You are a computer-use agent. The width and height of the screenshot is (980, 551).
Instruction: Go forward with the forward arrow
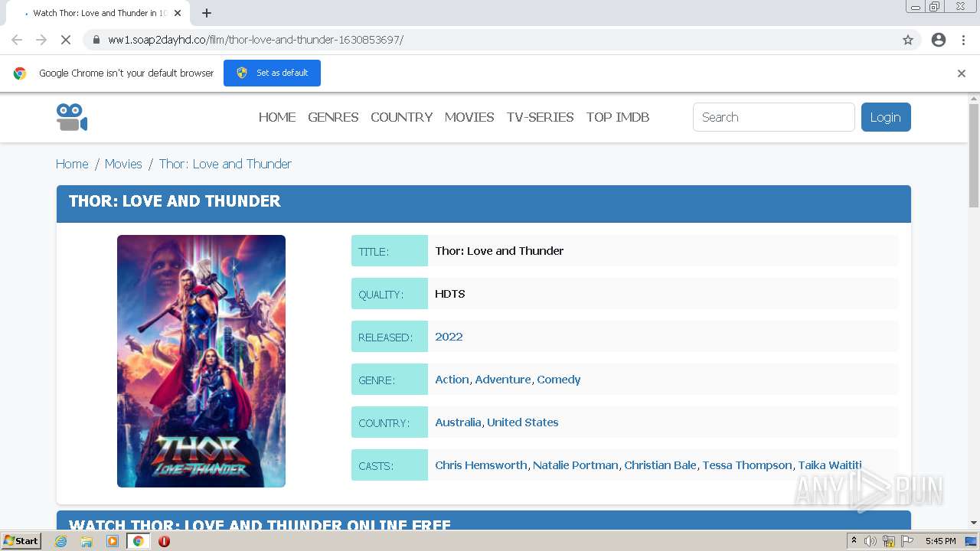click(x=41, y=40)
